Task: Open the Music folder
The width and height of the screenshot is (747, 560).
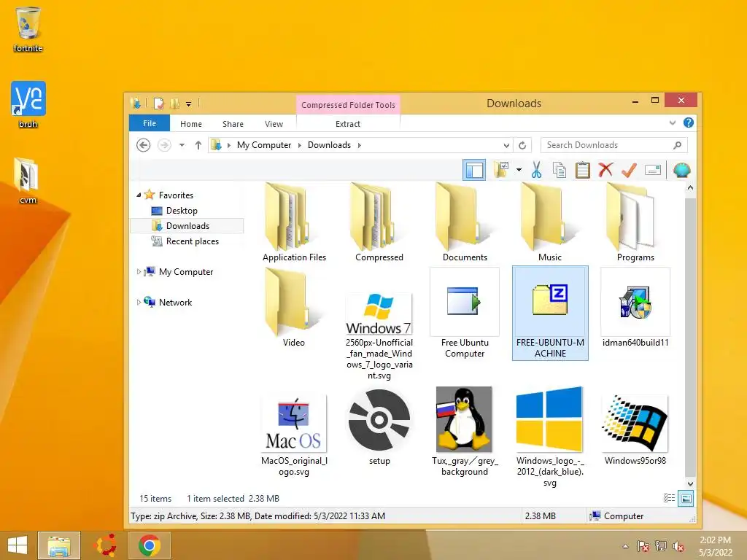Action: click(550, 222)
